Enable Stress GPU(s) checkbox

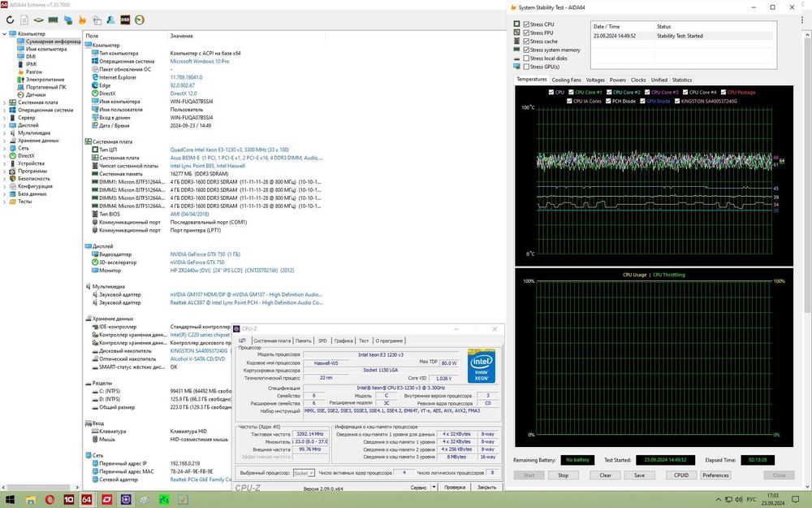(x=526, y=67)
